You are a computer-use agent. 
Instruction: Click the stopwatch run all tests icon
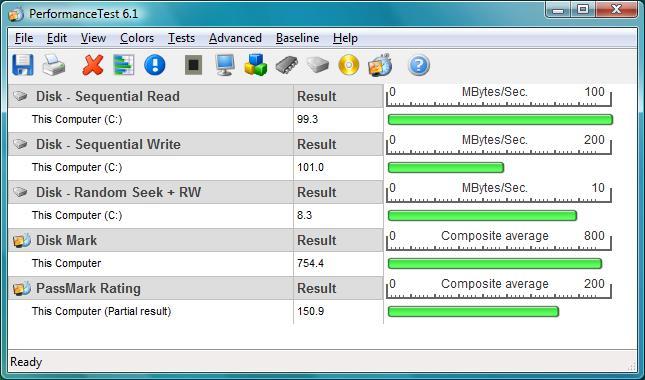tap(380, 65)
